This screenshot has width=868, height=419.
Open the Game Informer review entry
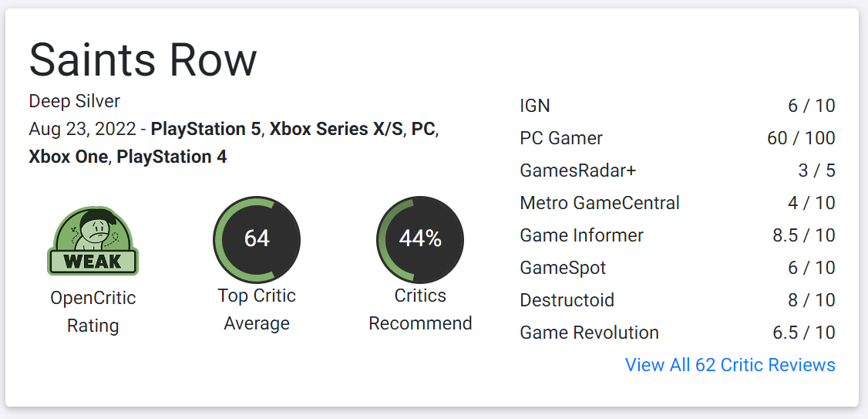[x=678, y=235]
